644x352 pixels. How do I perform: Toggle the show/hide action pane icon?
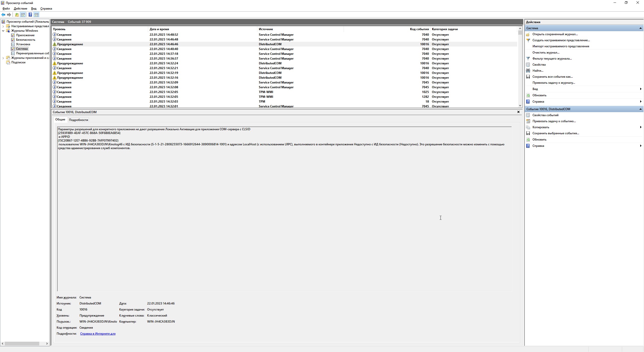pyautogui.click(x=36, y=15)
